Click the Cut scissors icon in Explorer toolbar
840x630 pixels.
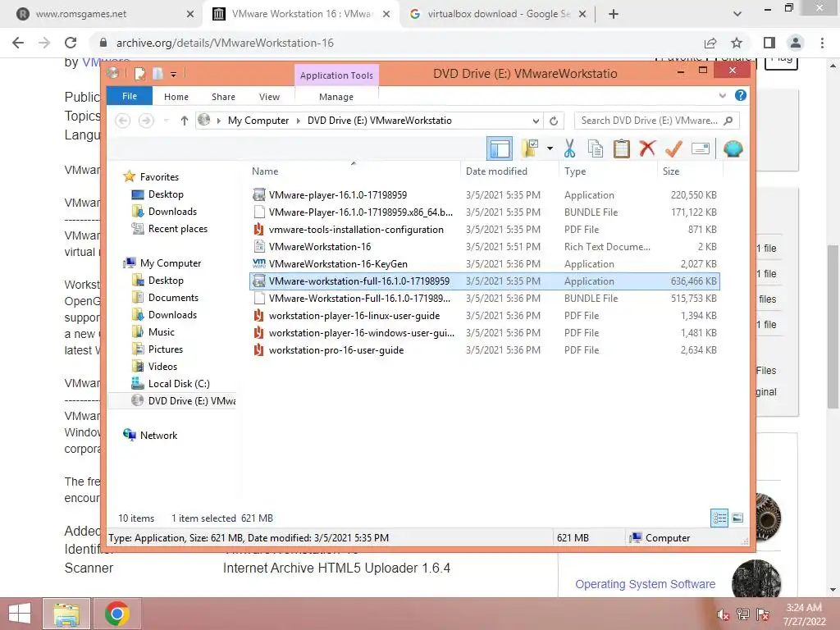pos(569,148)
